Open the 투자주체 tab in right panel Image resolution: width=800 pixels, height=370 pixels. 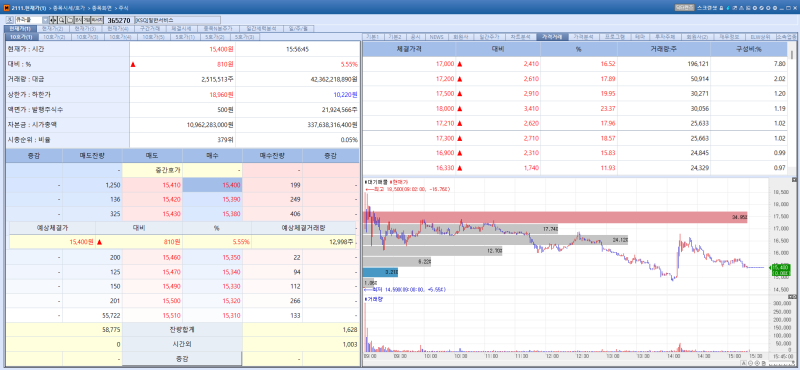(x=665, y=37)
